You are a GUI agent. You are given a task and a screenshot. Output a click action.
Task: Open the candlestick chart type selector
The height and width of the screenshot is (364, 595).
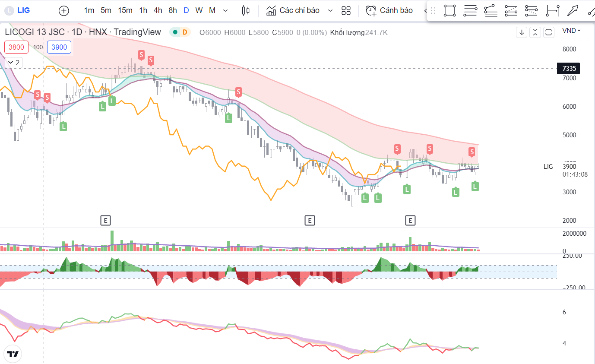[246, 10]
